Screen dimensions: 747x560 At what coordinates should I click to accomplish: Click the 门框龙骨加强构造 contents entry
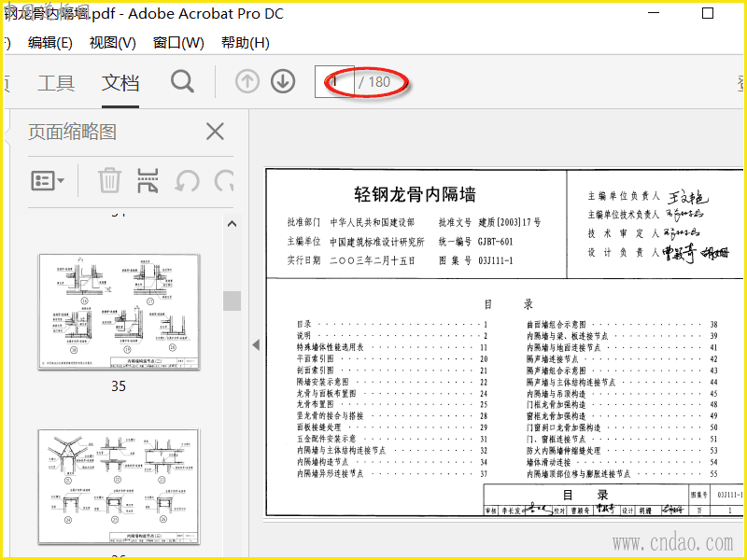tap(556, 405)
